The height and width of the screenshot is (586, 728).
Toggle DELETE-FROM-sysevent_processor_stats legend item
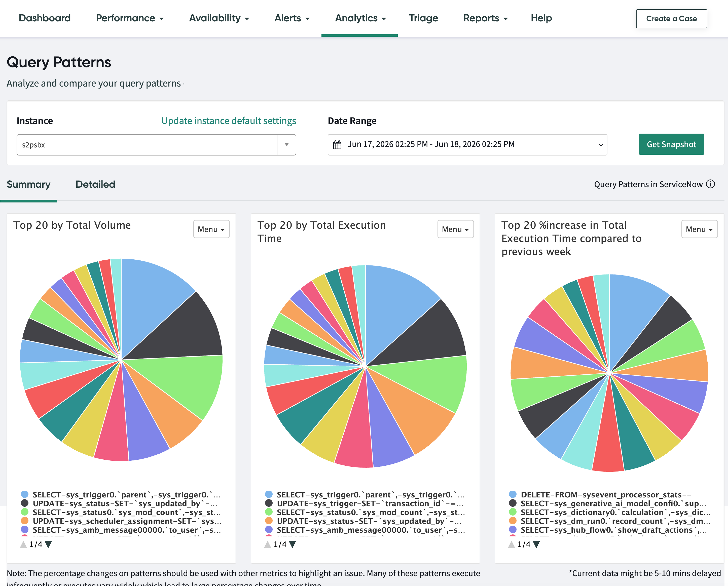600,495
